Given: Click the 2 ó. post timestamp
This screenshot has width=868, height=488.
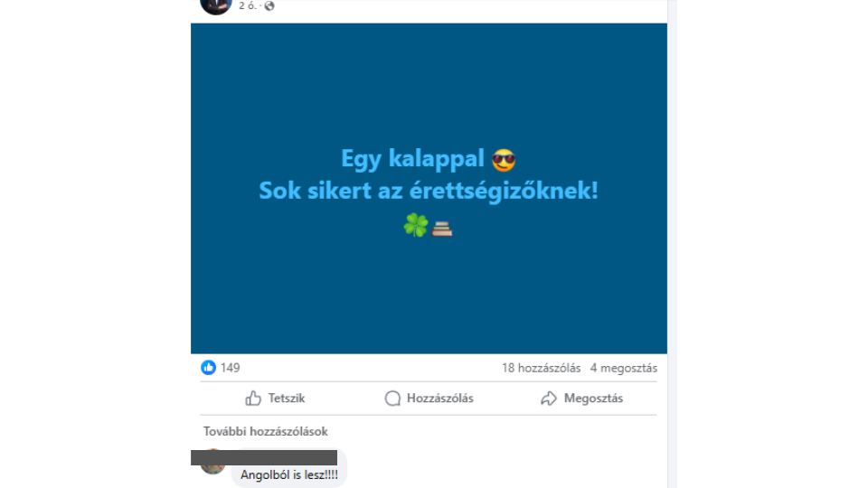Looking at the screenshot, I should coord(247,6).
